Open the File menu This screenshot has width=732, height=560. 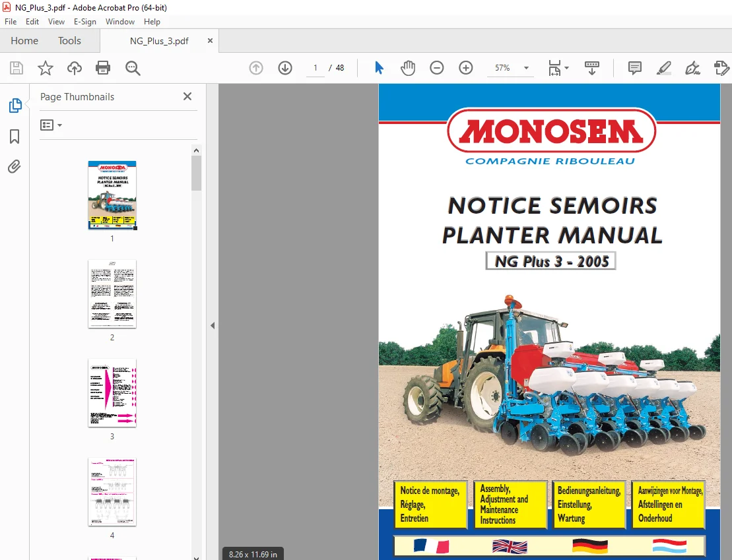click(x=11, y=22)
